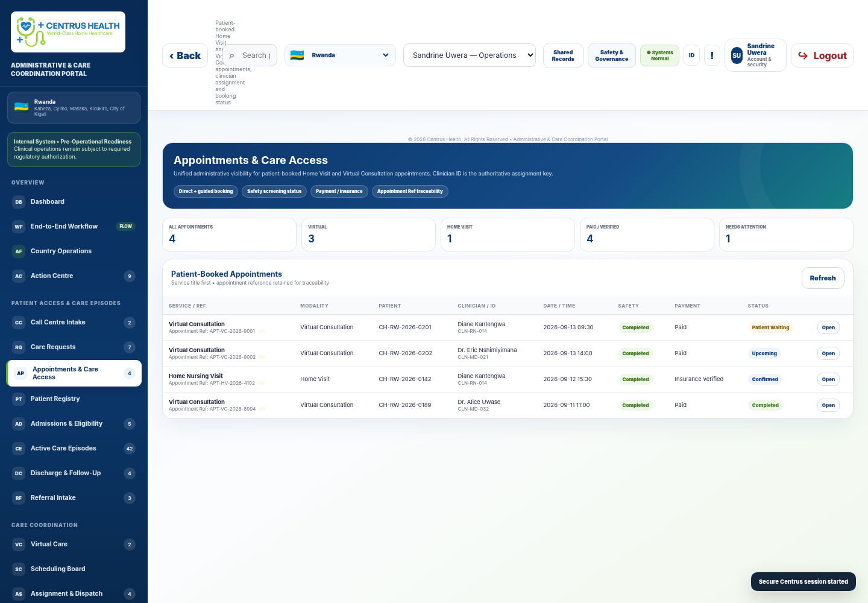Image resolution: width=868 pixels, height=603 pixels.
Task: Open Scheduling Board SC icon
Action: (19, 569)
